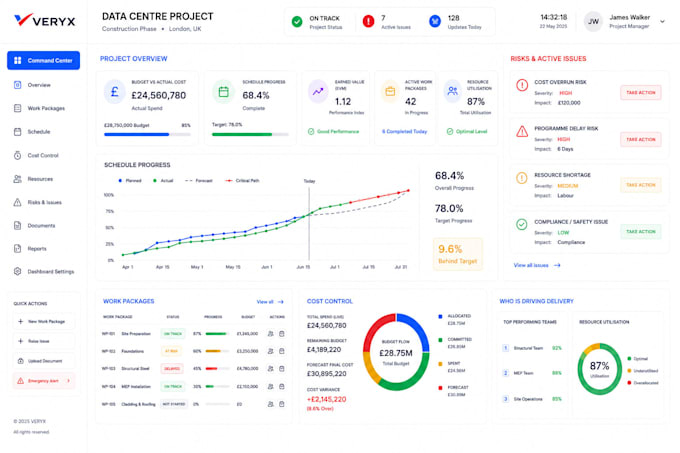Click the 87% utilisation ring chart

click(x=599, y=369)
